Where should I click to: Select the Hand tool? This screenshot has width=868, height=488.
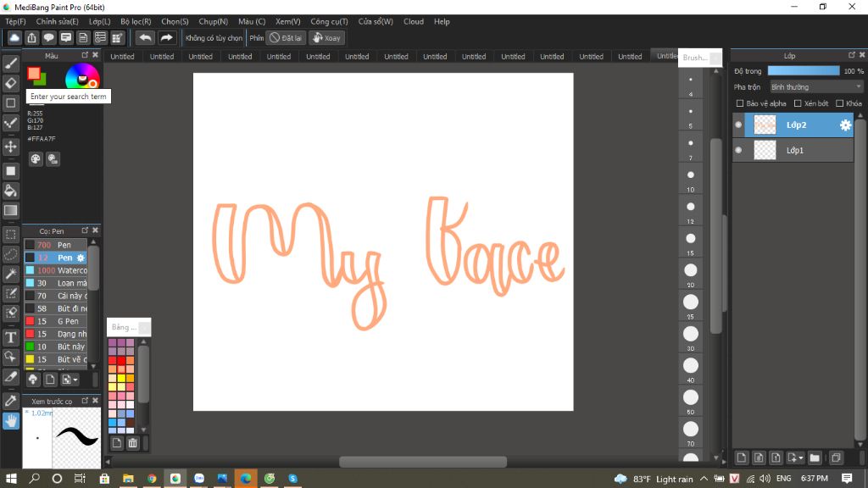pyautogui.click(x=10, y=421)
